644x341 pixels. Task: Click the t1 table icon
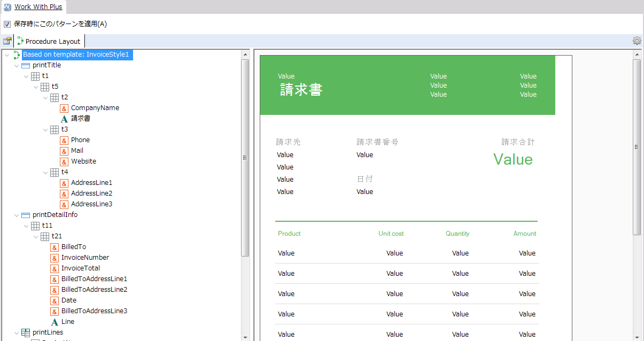coord(35,76)
